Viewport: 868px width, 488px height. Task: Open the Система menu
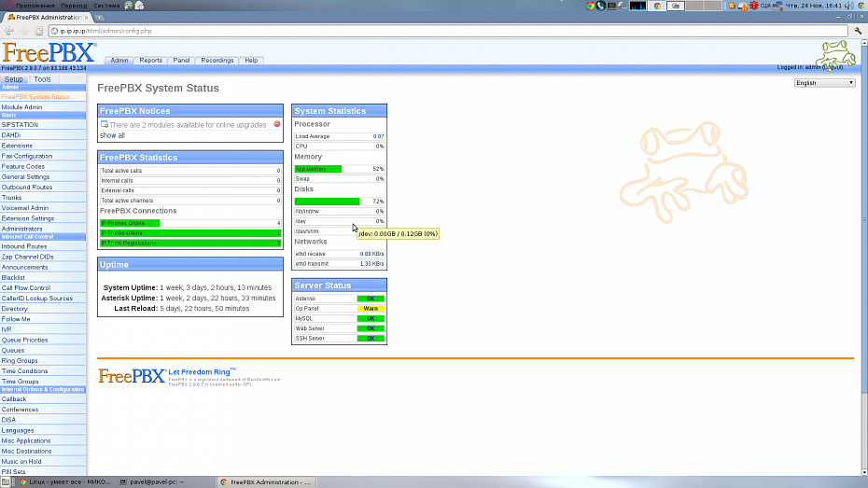106,6
